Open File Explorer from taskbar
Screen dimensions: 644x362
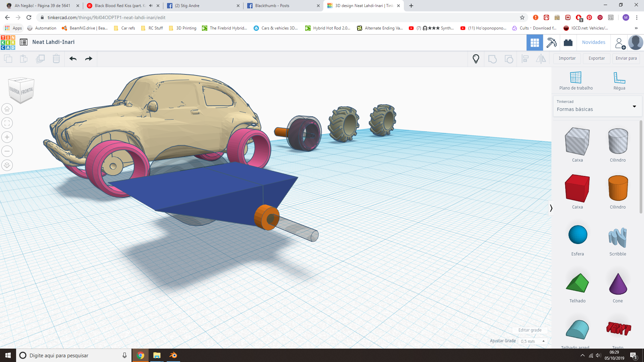coord(157,355)
